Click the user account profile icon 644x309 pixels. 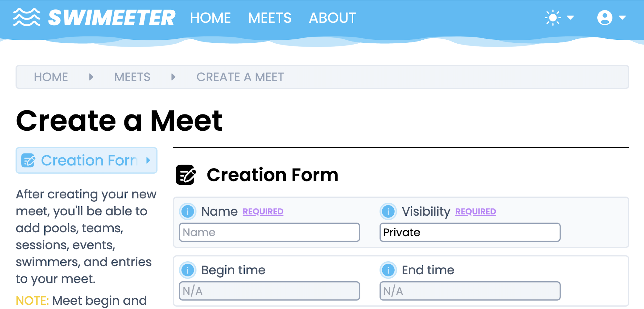pos(604,17)
